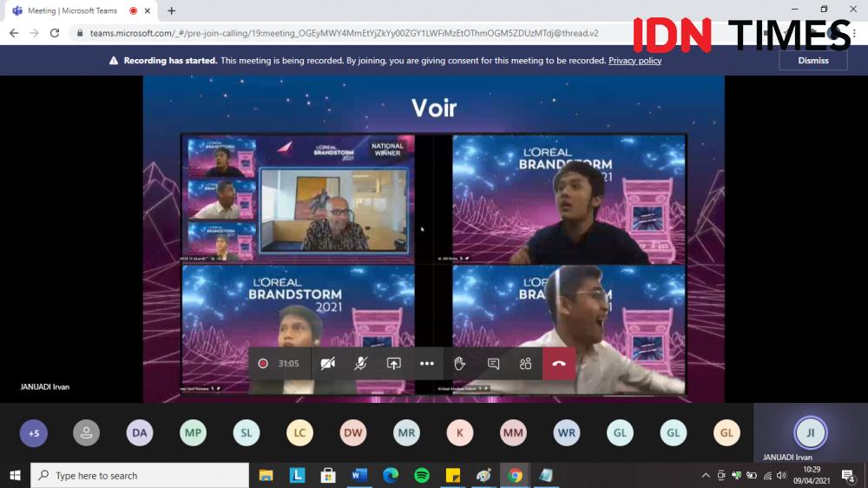
Task: Open the clock and date 10:29
Action: point(812,475)
